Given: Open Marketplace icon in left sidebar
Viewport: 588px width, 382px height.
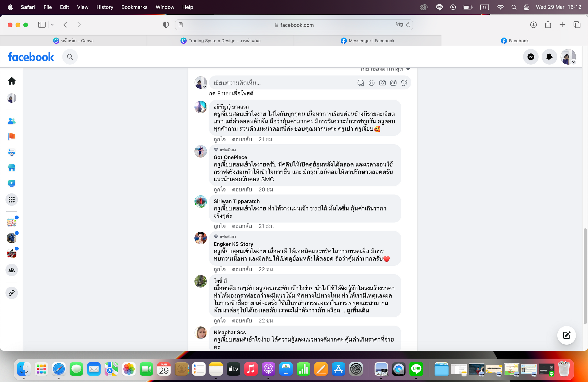Looking at the screenshot, I should point(12,168).
